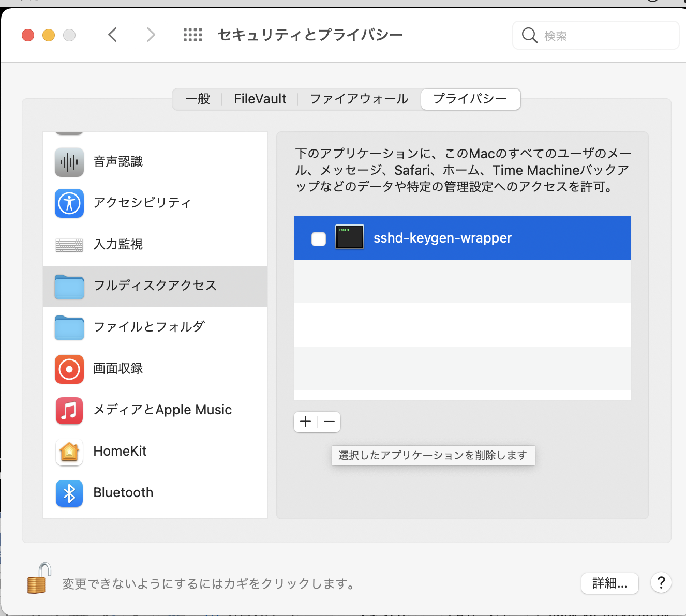
Task: Select the sshd-keygen-wrapper name text
Action: [x=443, y=238]
